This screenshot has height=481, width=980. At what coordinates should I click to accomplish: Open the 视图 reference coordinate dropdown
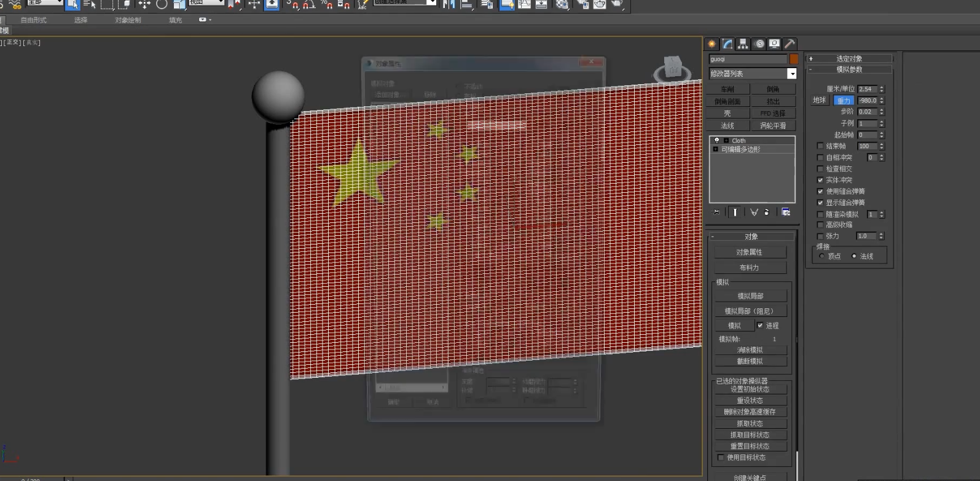point(206,2)
